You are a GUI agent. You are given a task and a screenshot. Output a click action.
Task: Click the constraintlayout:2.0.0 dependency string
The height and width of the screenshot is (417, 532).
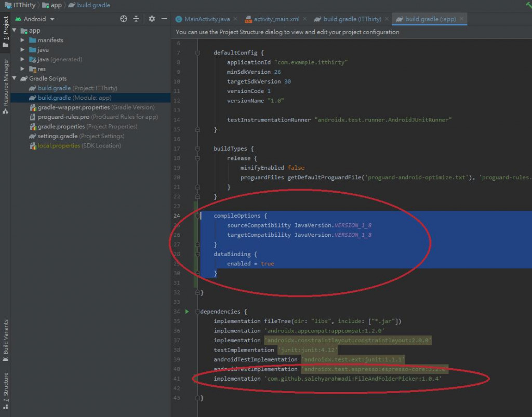point(348,340)
